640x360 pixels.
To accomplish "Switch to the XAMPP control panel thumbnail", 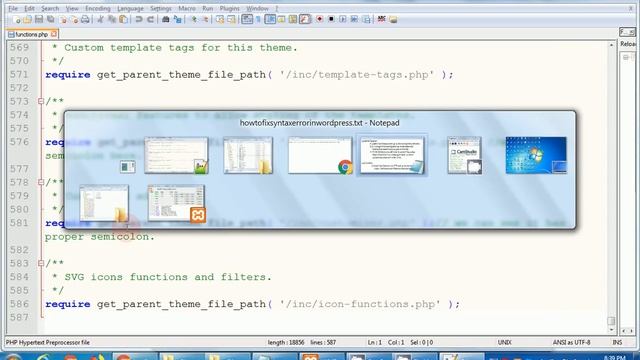I will pyautogui.click(x=176, y=203).
